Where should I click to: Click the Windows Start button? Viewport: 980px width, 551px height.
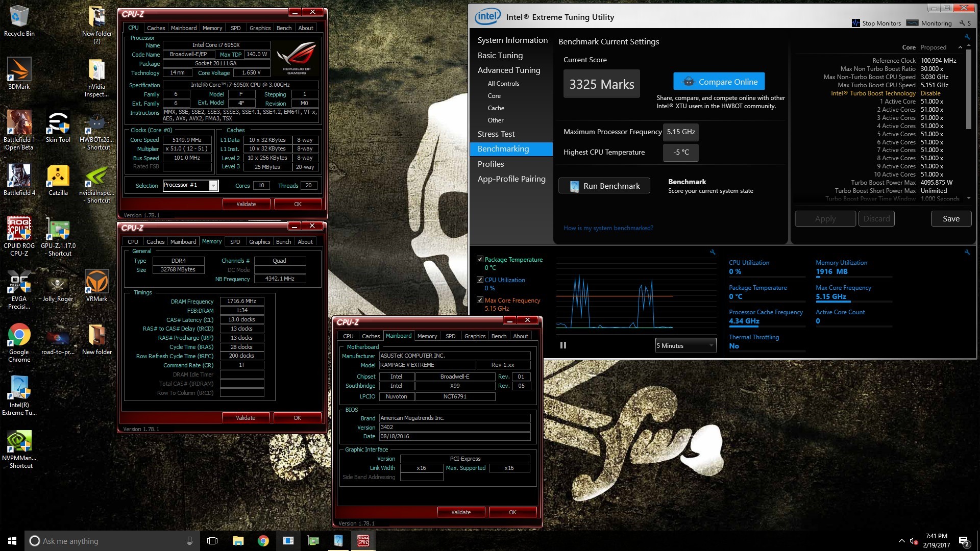(12, 541)
